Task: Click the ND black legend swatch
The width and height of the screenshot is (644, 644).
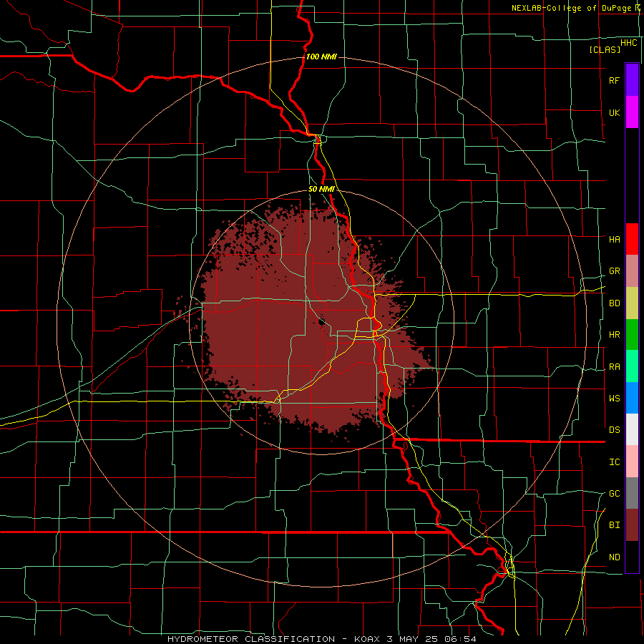Action: click(632, 557)
